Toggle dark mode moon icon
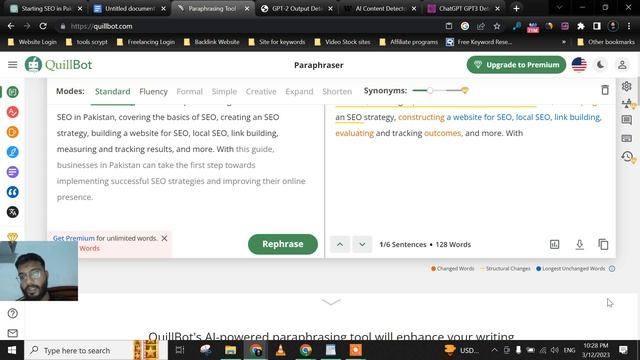The height and width of the screenshot is (360, 640). point(600,65)
